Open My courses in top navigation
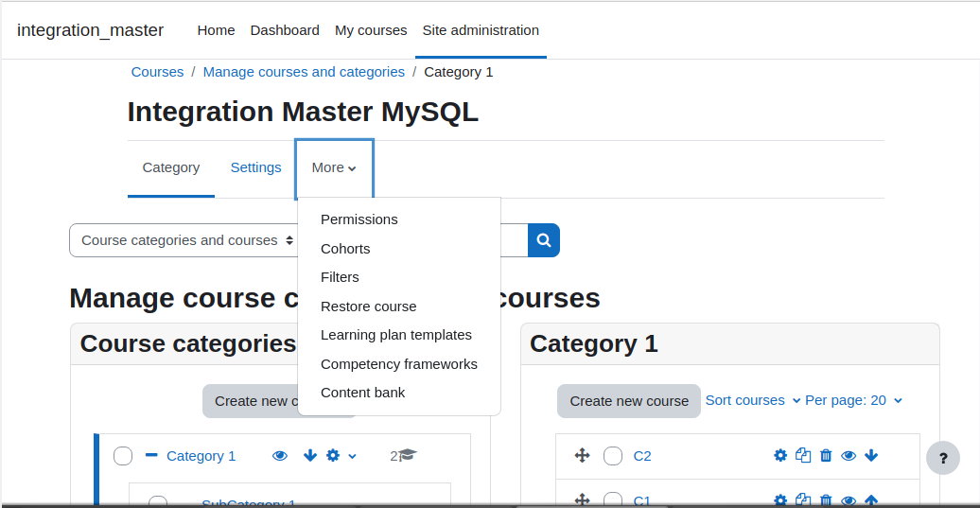Viewport: 980px width, 508px height. pos(371,30)
